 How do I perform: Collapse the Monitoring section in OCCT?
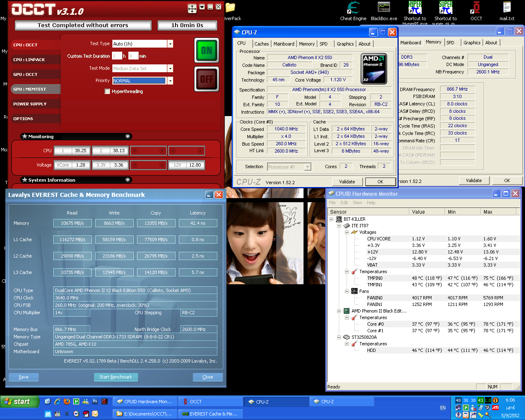[128, 137]
